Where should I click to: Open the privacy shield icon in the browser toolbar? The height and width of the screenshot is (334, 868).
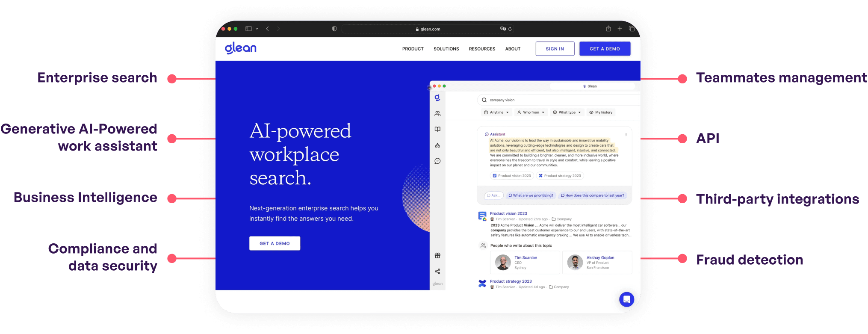point(334,29)
